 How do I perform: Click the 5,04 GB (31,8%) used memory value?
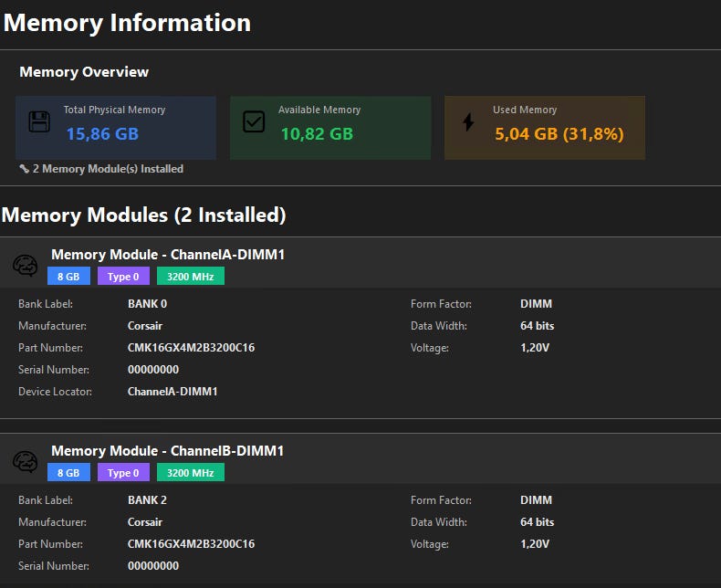[x=559, y=134]
